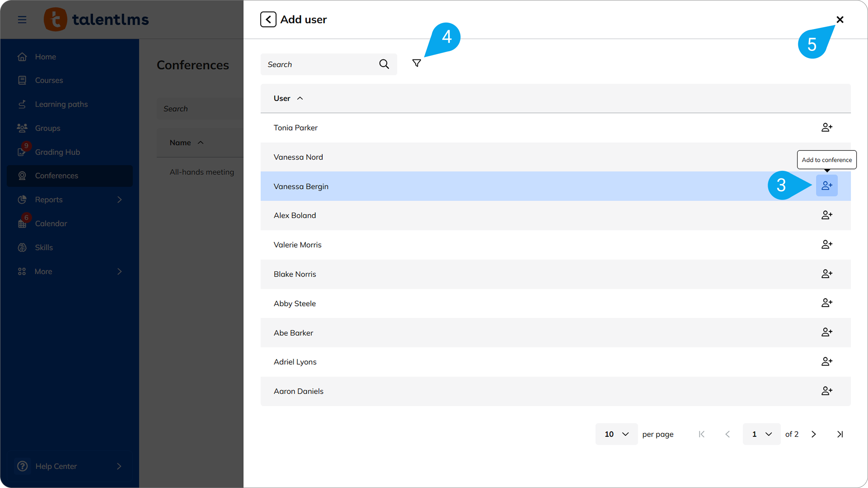Close the Add user panel
The width and height of the screenshot is (868, 488).
point(840,20)
